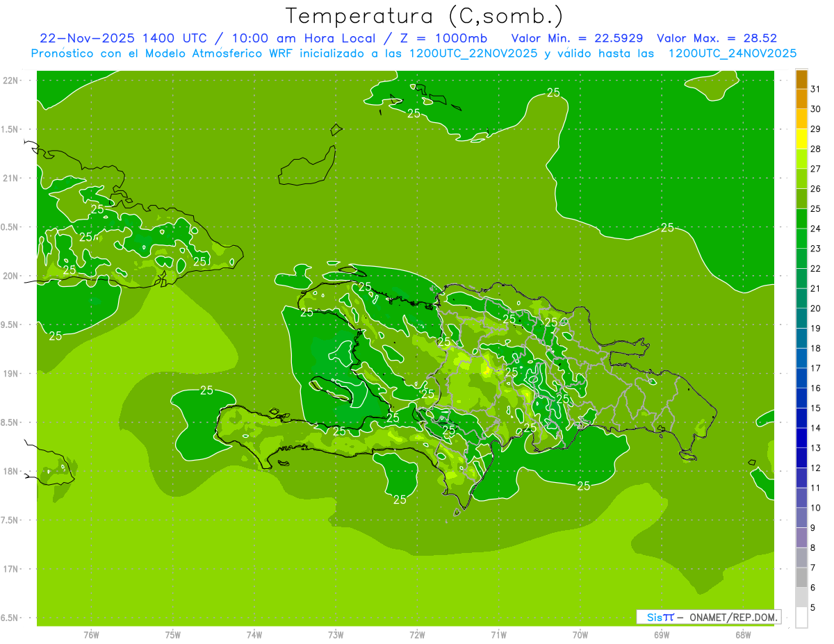Click the '9.5N' latitude axis label
834x644 pixels.
pos(10,324)
